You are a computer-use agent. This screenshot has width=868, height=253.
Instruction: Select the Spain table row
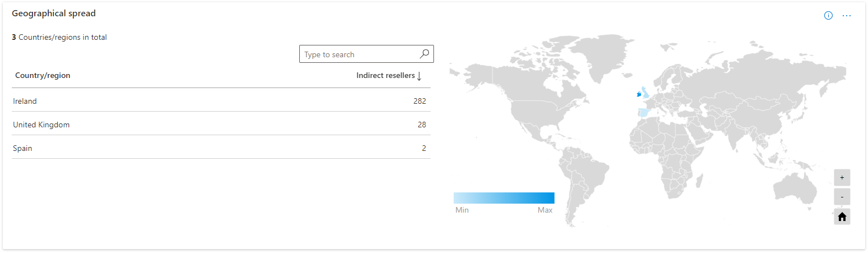click(221, 148)
